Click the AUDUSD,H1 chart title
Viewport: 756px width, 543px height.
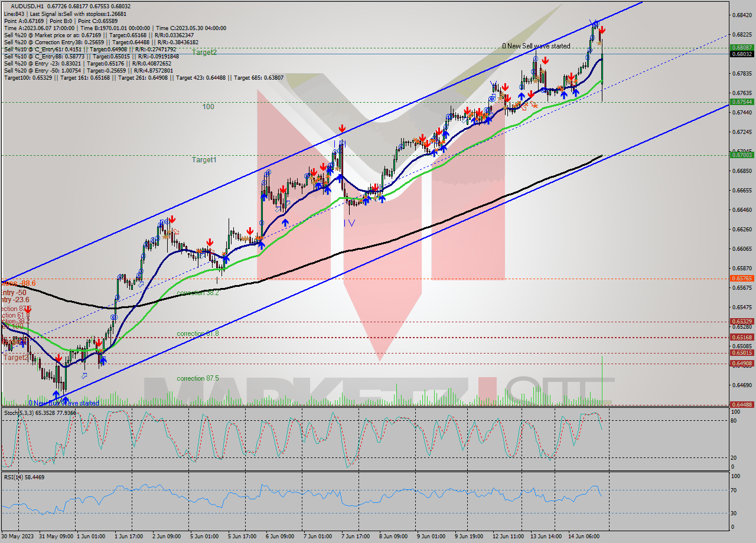[71, 6]
